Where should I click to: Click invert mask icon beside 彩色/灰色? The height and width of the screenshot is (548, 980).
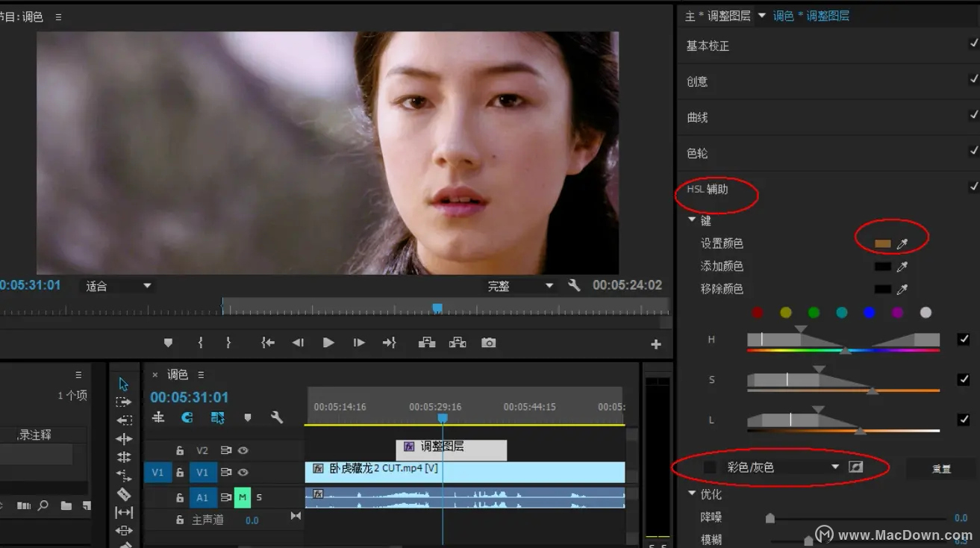pyautogui.click(x=856, y=467)
